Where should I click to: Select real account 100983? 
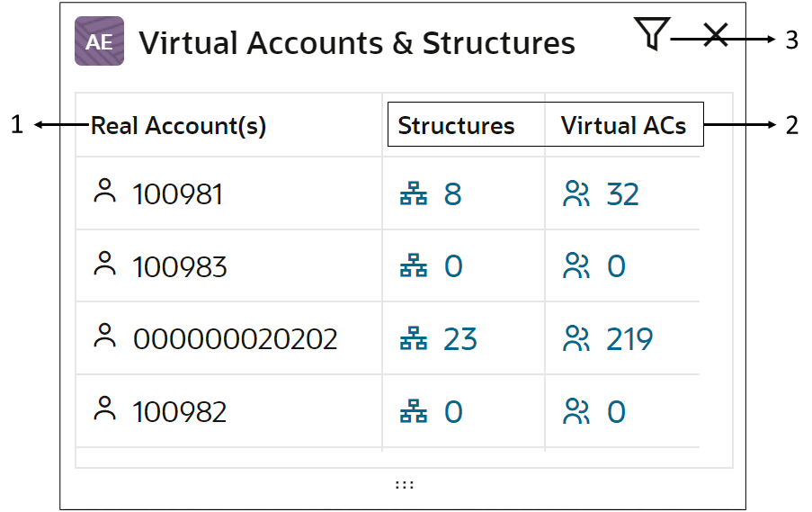click(180, 267)
